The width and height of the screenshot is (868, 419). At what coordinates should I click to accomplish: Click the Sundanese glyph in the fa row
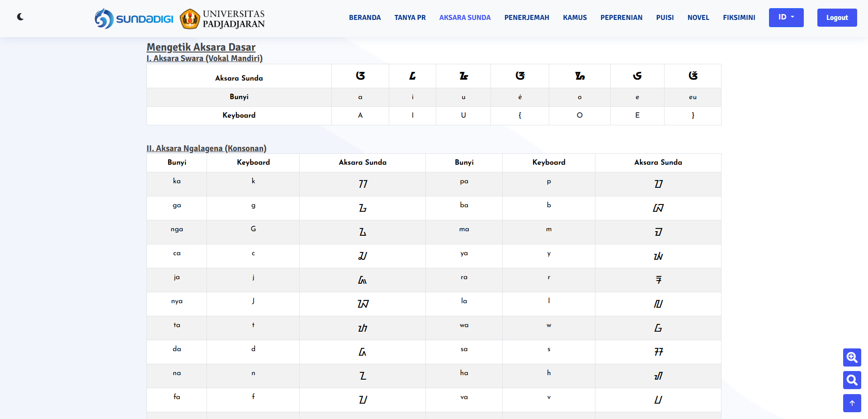pyautogui.click(x=363, y=400)
